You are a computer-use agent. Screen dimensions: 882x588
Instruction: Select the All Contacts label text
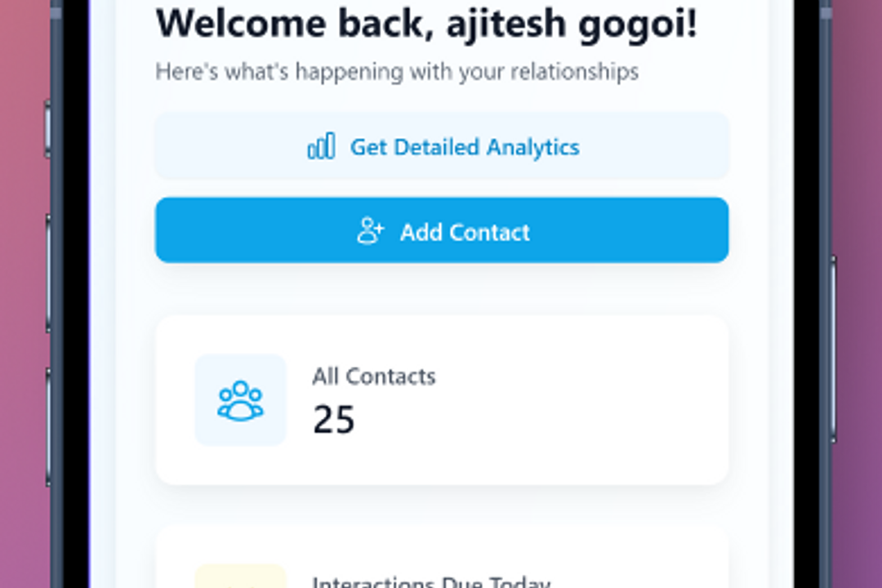tap(373, 376)
